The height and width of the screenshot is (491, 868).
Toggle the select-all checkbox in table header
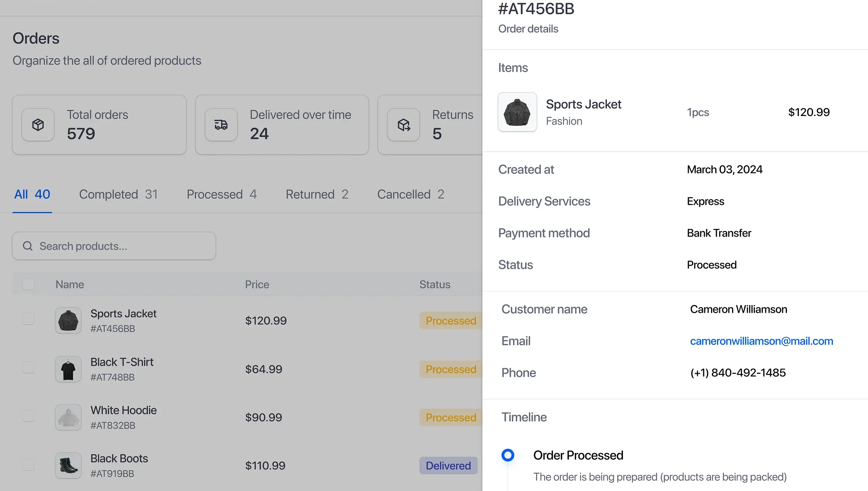(28, 284)
